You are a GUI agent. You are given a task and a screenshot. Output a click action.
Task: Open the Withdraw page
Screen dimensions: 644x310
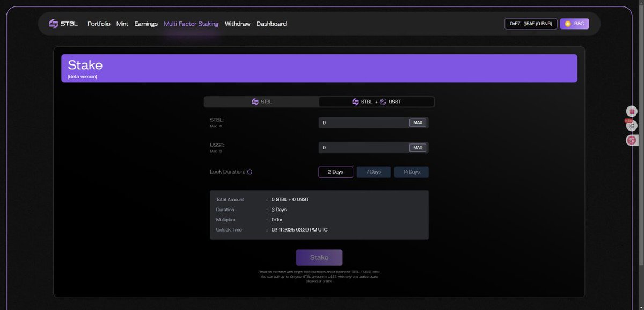pyautogui.click(x=237, y=24)
